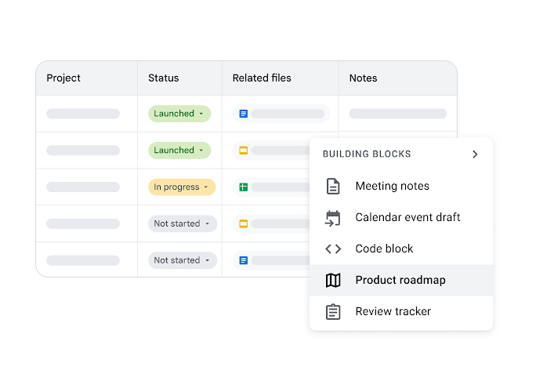
Task: Open the fifth row Not started dropdown
Action: click(183, 260)
